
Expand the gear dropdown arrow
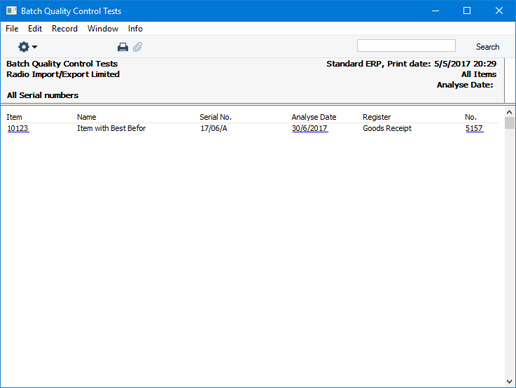34,47
